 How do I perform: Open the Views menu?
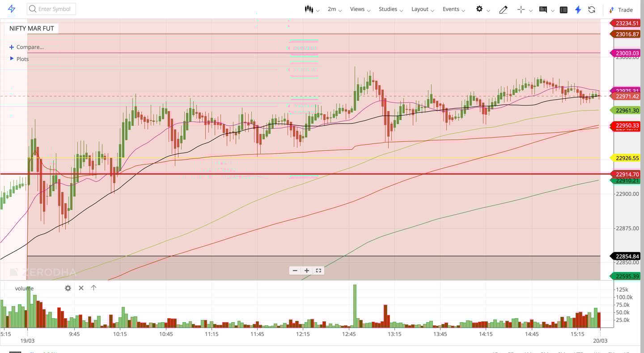[x=360, y=9]
